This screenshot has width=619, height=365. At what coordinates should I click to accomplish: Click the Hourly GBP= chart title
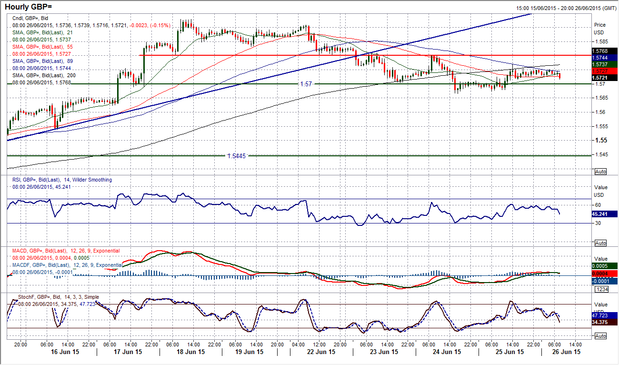click(x=28, y=7)
